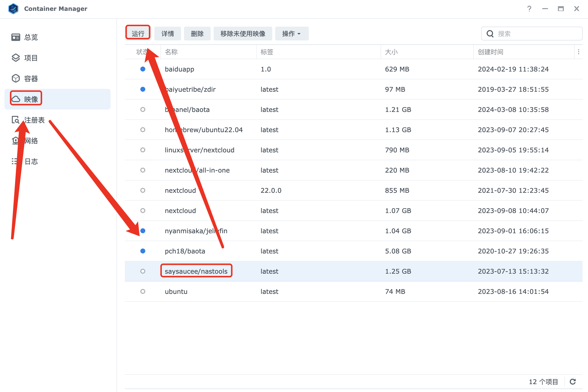
Task: Click the 映像 cloud sidebar icon
Action: (16, 99)
